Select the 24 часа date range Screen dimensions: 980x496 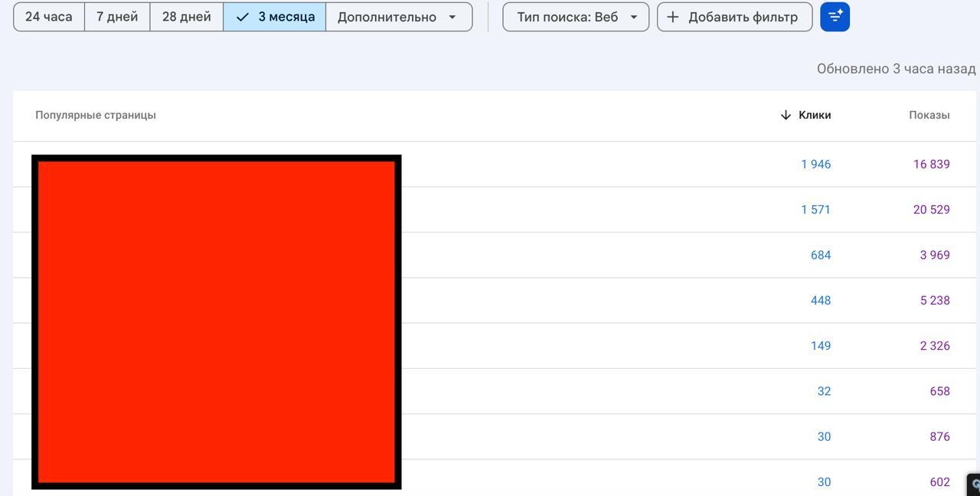pos(49,17)
